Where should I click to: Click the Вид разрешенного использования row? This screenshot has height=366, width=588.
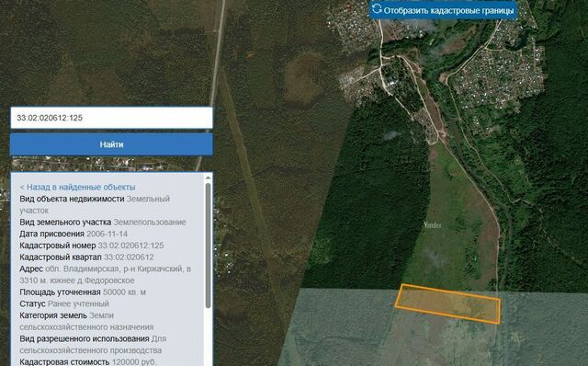click(93, 345)
